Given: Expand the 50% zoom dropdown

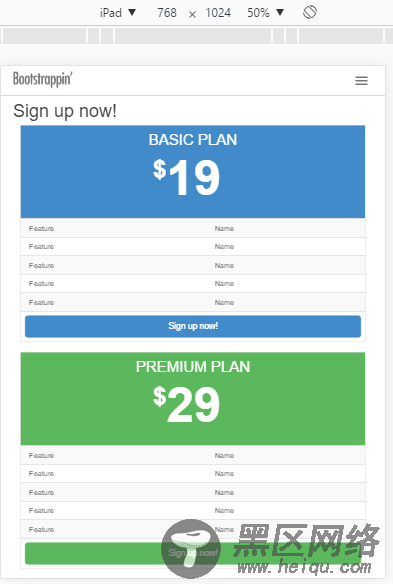Looking at the screenshot, I should (265, 13).
